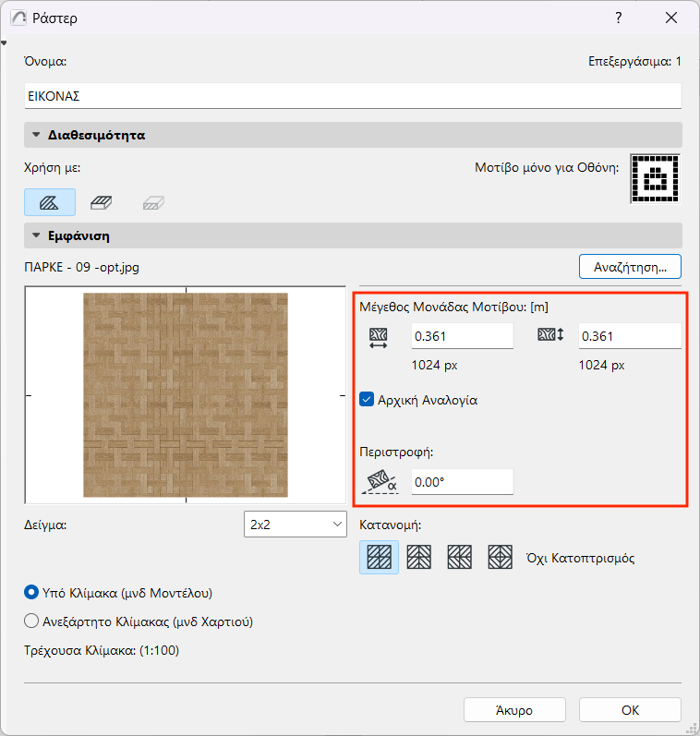Collapse the Εμφάνιση section
The width and height of the screenshot is (700, 736).
click(36, 235)
